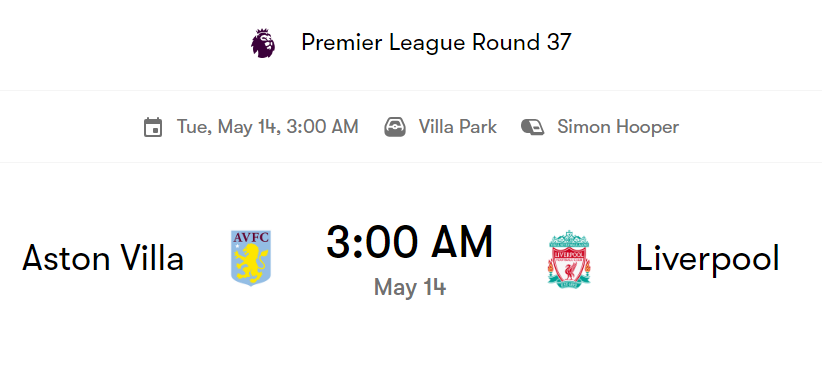Click the Aston Villa AVFC crest
The height and width of the screenshot is (381, 822).
pos(251,258)
